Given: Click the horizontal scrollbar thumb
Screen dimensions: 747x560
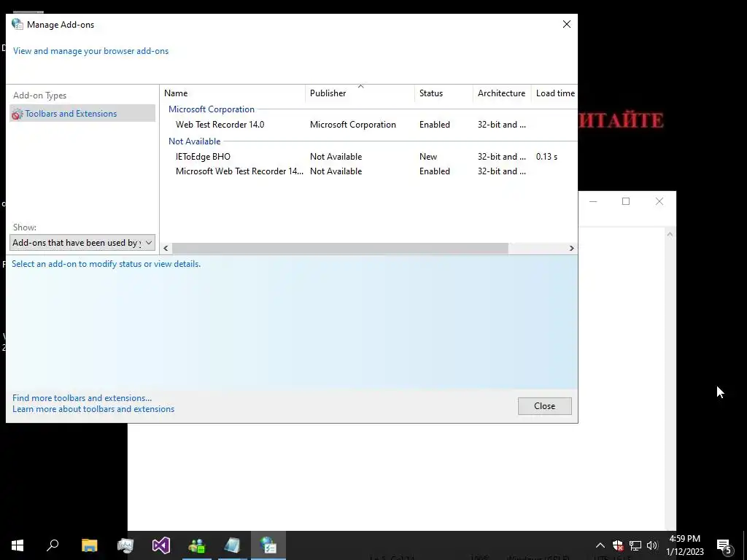Looking at the screenshot, I should click(x=340, y=248).
